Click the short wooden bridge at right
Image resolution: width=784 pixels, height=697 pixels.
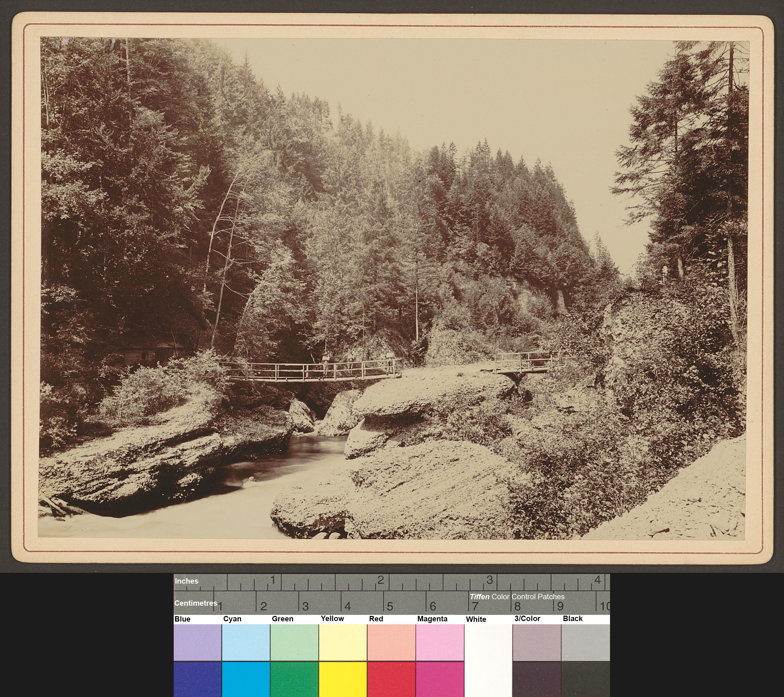pos(524,363)
